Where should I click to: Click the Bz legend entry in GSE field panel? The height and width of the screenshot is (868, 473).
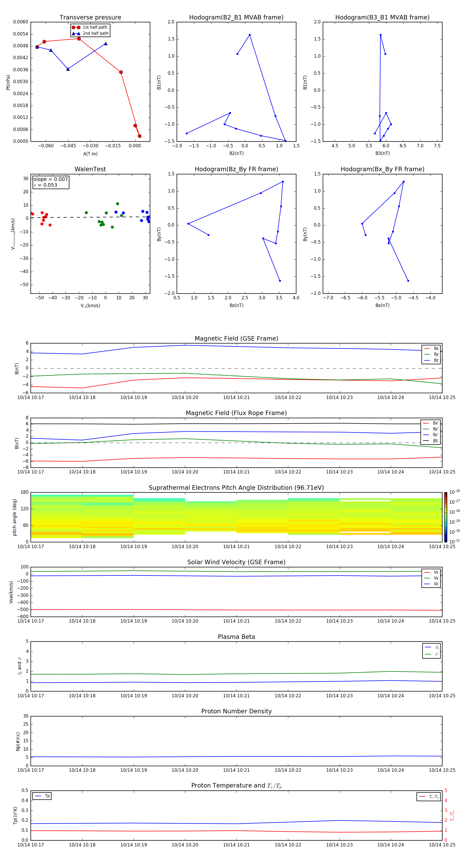(431, 360)
